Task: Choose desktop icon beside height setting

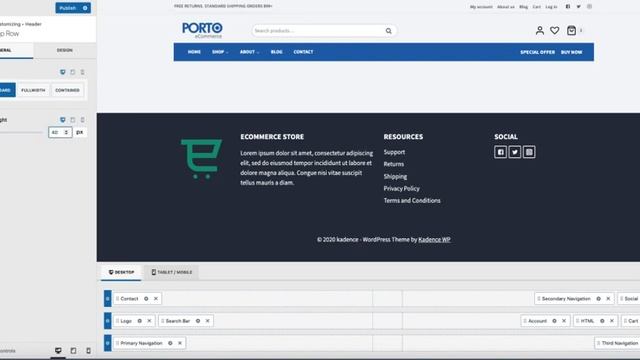Action: 62,120
